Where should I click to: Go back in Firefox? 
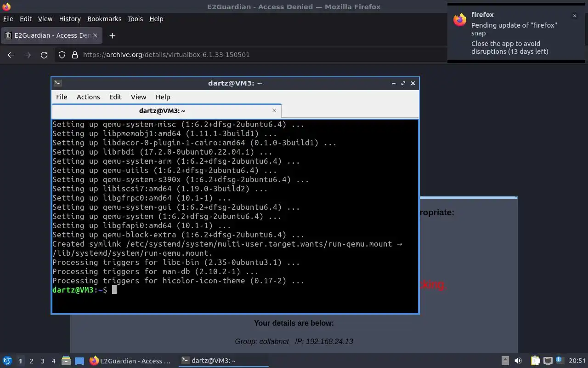[x=11, y=55]
